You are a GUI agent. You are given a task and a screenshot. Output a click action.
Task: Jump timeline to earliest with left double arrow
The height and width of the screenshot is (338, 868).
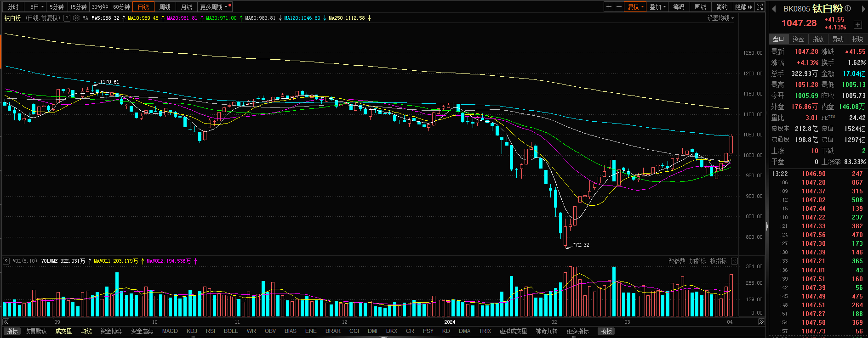click(x=6, y=322)
